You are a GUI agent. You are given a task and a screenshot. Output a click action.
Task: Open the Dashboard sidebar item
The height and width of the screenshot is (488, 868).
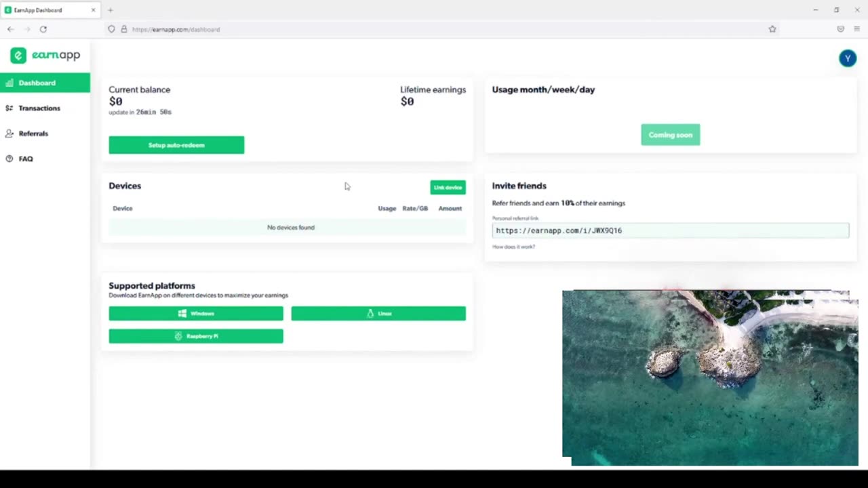[45, 83]
